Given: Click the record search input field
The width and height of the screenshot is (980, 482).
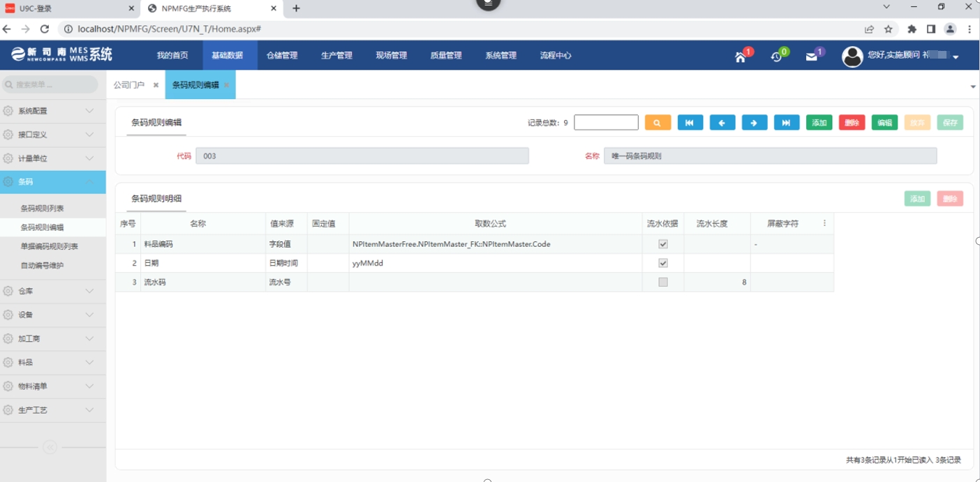Looking at the screenshot, I should 606,123.
